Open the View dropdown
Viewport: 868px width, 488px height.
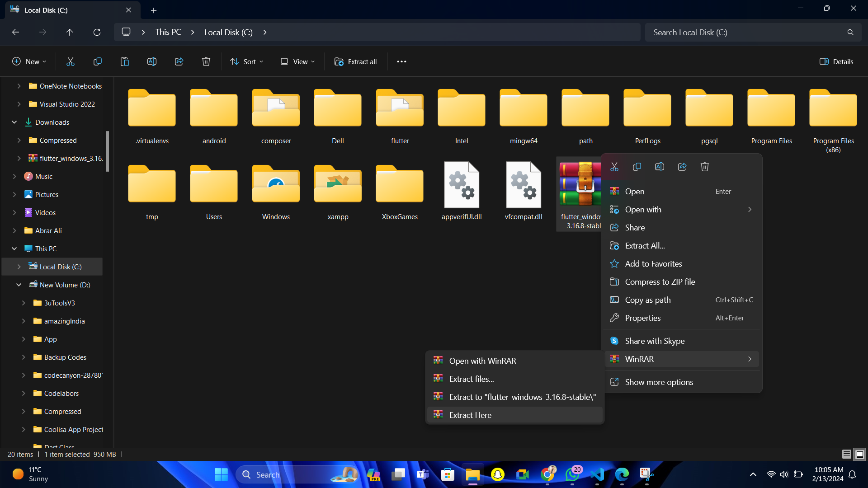pyautogui.click(x=297, y=62)
